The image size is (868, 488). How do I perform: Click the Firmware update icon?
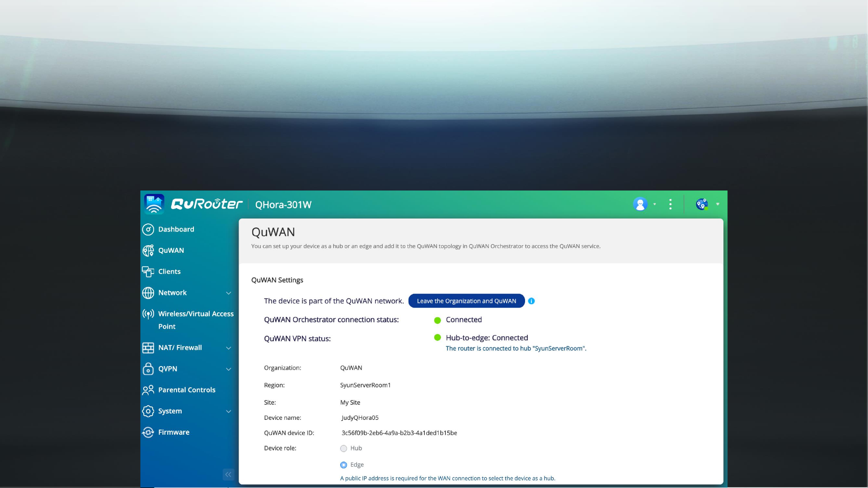click(x=148, y=432)
